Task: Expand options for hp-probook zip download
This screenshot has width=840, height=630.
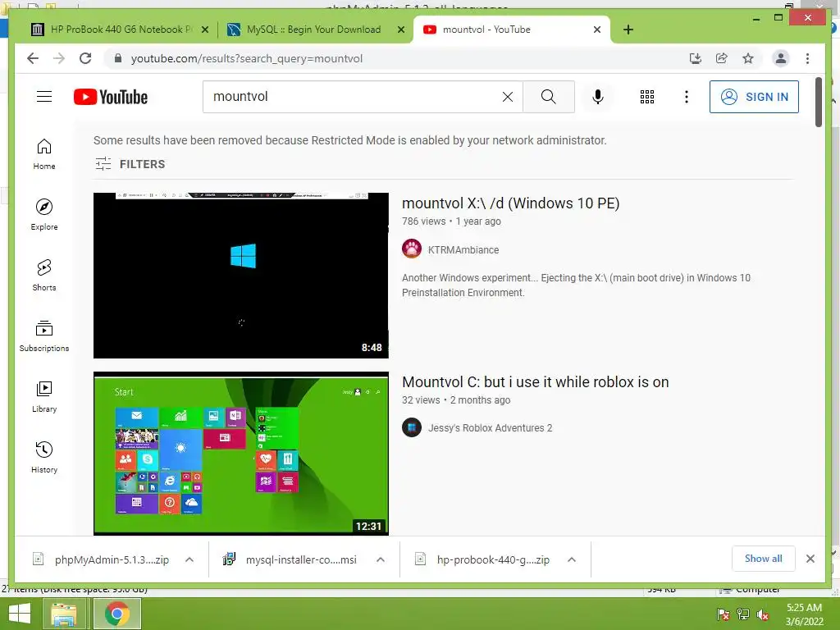Action: 572,559
